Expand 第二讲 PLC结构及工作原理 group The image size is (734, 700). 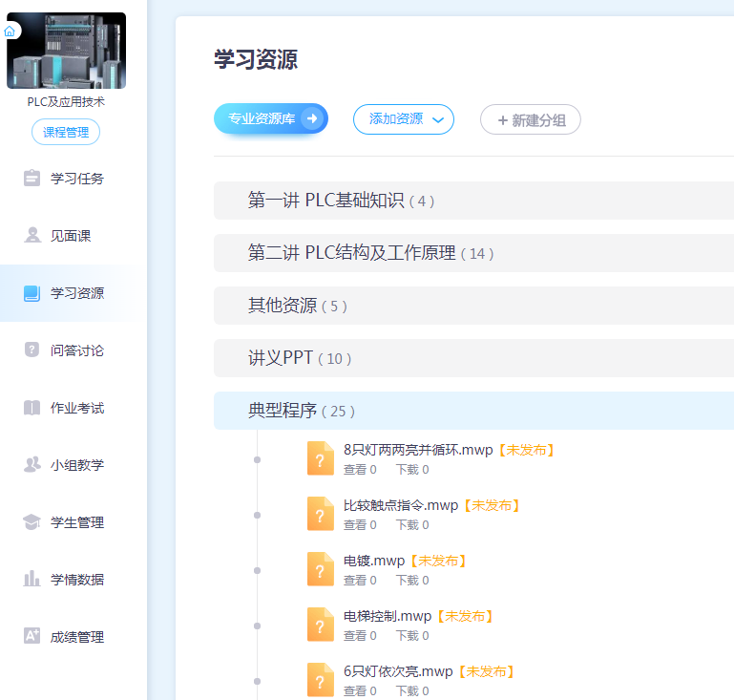coord(473,253)
